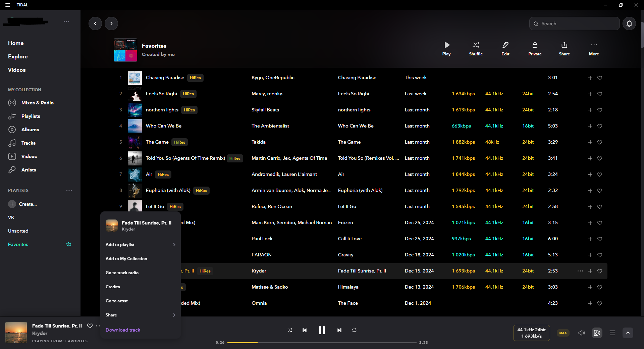Share the Favorites playlist via Share icon
Image resolution: width=644 pixels, height=349 pixels.
(x=565, y=49)
